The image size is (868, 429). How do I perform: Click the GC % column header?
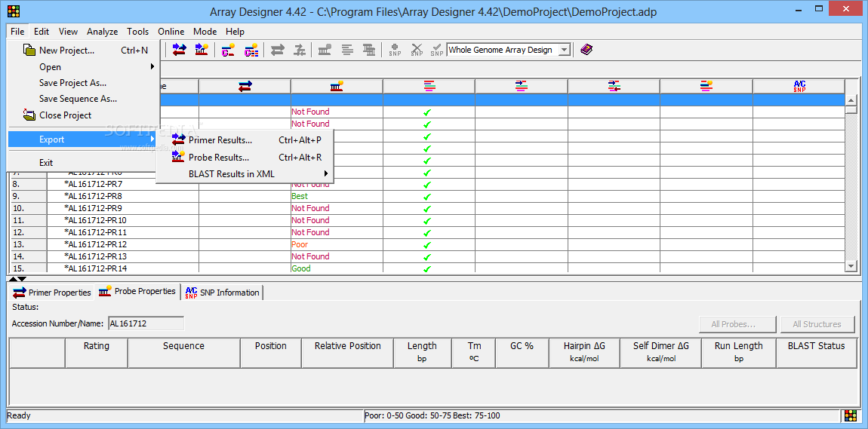522,353
